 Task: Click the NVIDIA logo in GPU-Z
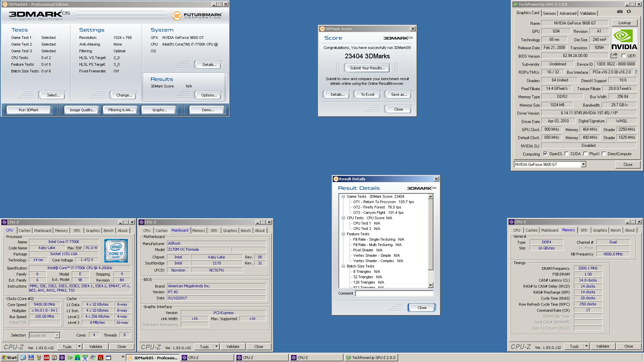624,39
